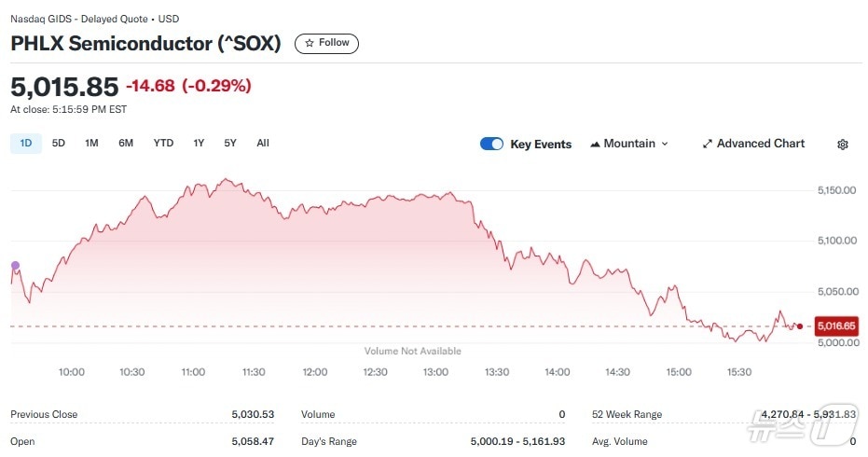Click the Advanced Chart expand arrows icon
Screen dimensions: 868x457
pyautogui.click(x=708, y=145)
